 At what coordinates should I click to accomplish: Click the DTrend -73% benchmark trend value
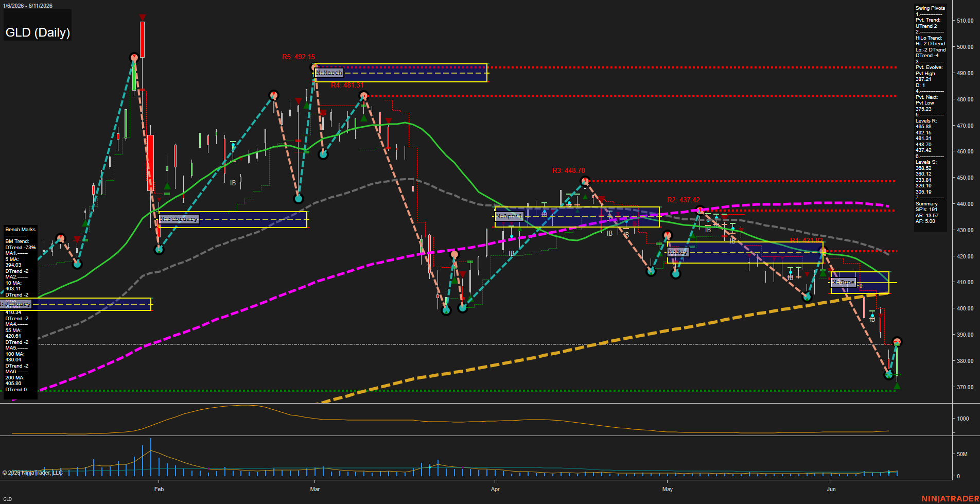[21, 248]
